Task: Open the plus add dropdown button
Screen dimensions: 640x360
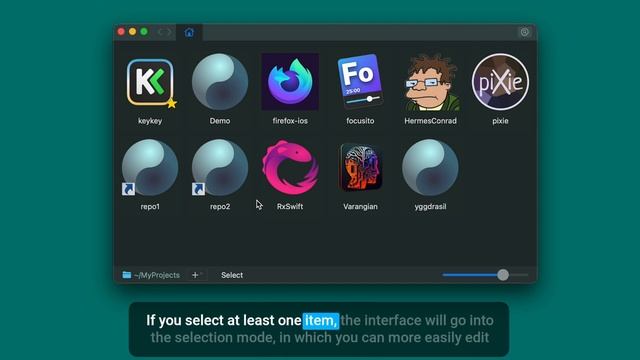Action: (197, 275)
